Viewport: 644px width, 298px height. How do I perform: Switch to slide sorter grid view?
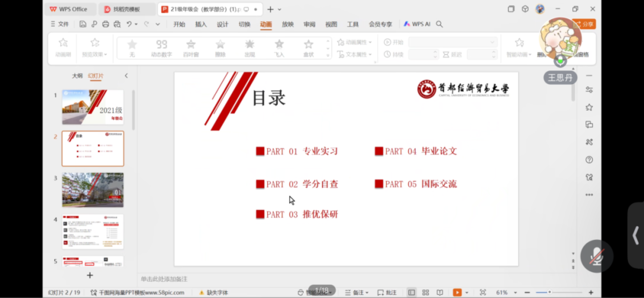click(426, 292)
